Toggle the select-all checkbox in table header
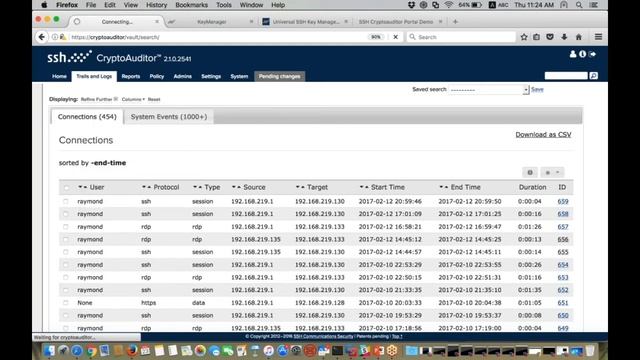The height and width of the screenshot is (360, 640). pos(66,188)
